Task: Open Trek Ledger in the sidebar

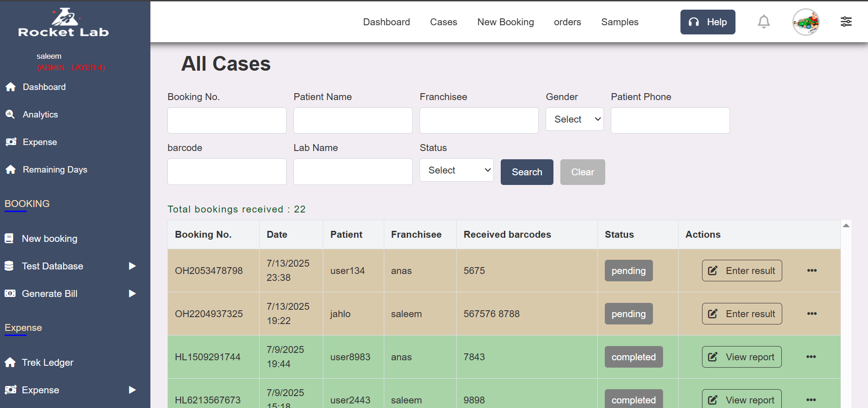Action: (47, 363)
